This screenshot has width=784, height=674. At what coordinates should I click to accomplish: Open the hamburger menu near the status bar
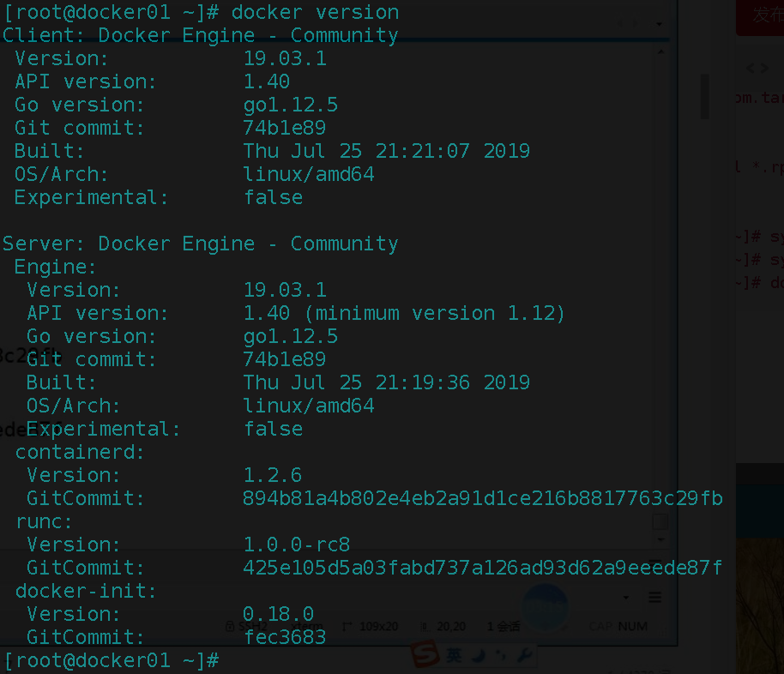point(655,597)
